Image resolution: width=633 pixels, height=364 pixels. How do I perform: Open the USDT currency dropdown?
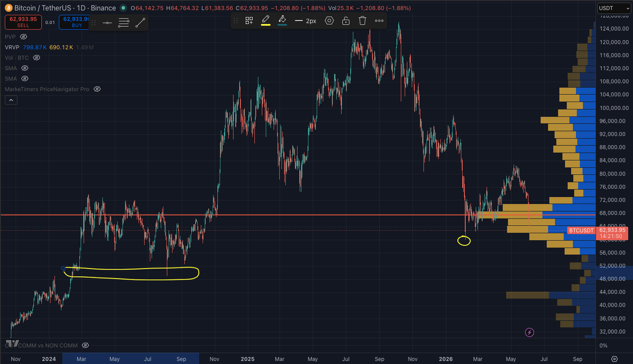pos(613,8)
